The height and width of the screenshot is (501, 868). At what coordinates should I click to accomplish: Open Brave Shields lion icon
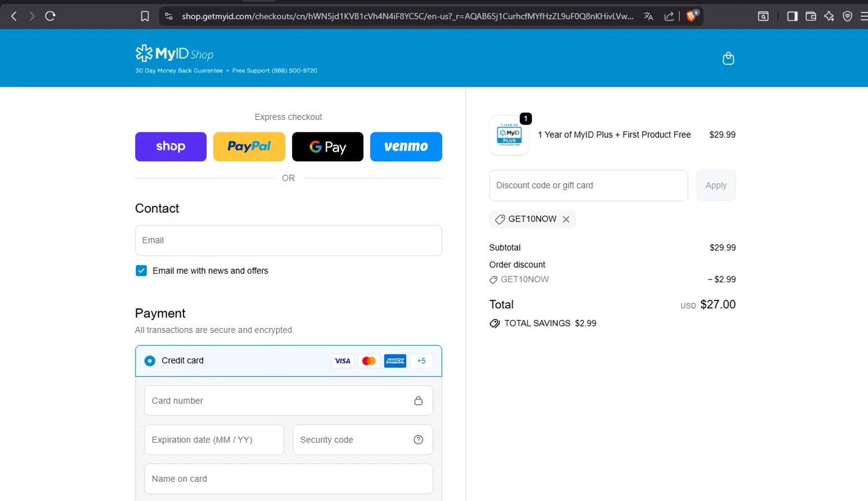coord(692,16)
